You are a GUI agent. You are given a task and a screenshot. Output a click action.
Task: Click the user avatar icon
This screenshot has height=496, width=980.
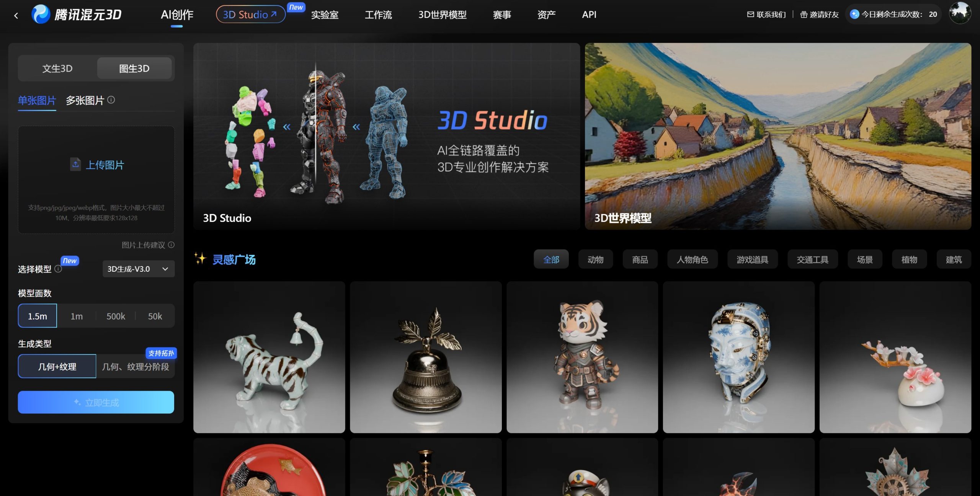tap(960, 13)
